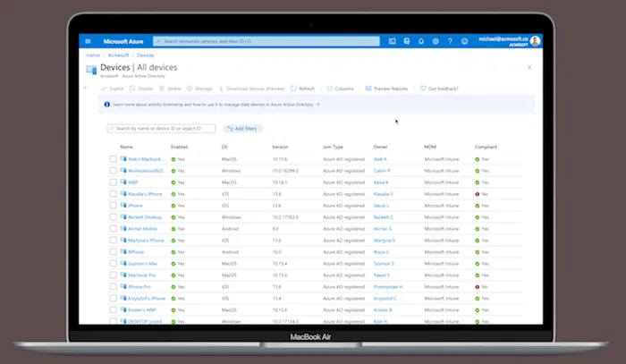Open the michael@acmesoft.co account avatar
The height and width of the screenshot is (364, 626).
click(536, 41)
